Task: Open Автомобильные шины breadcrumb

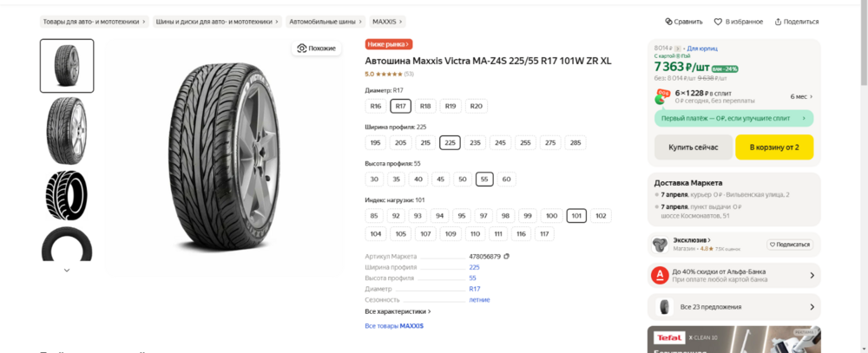Action: 325,22
